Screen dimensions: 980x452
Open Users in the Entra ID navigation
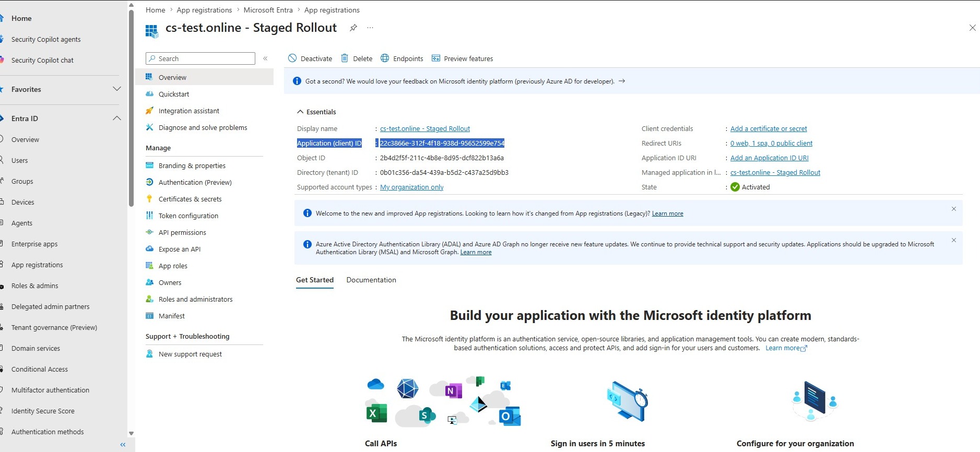coord(20,160)
